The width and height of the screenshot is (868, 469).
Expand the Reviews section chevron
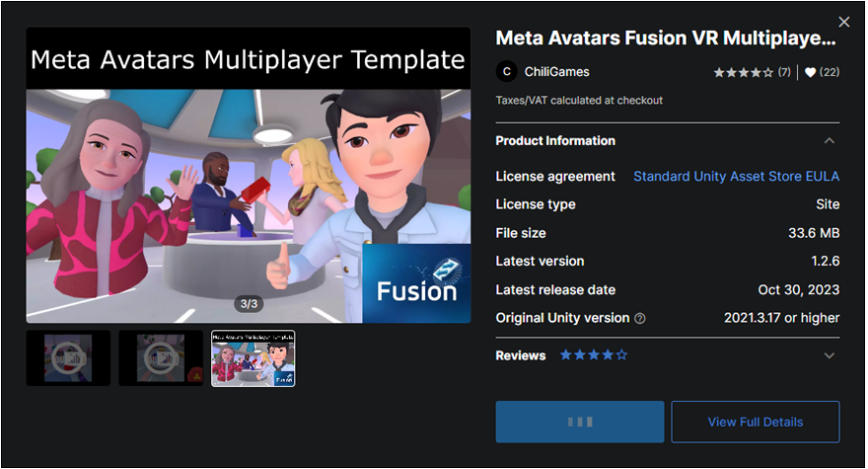click(829, 355)
